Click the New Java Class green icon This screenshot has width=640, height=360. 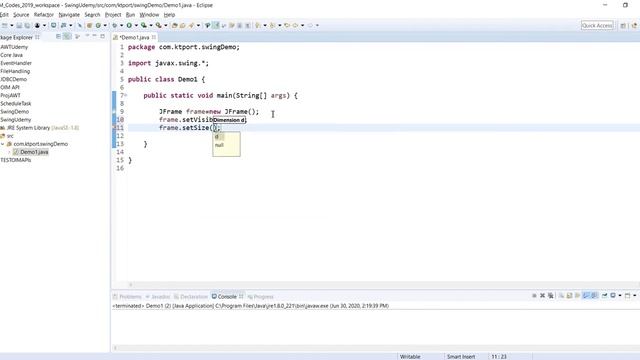[x=98, y=25]
